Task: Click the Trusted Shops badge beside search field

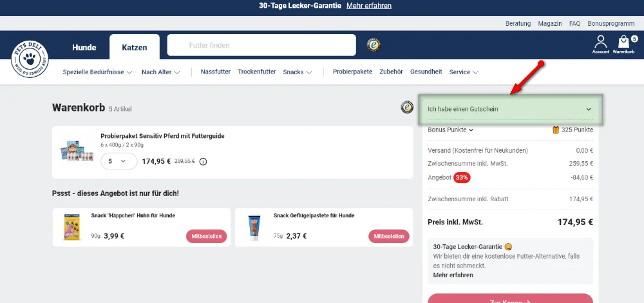Action: (374, 45)
